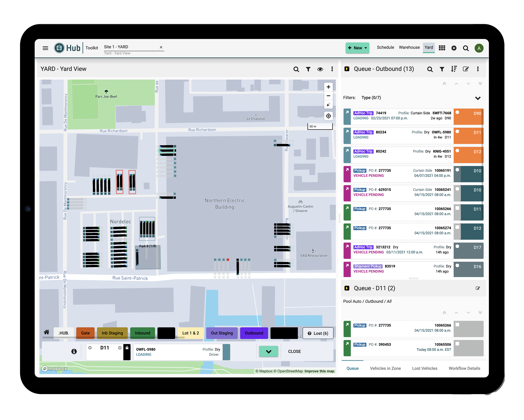Click the map locate-me target icon
Screen dimensions: 524x420
(328, 116)
